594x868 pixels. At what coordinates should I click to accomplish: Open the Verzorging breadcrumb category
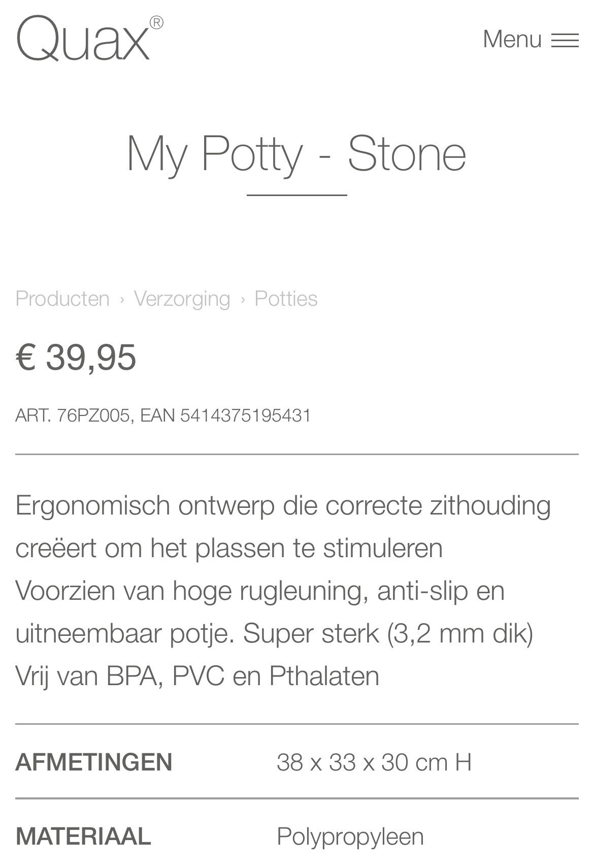(182, 299)
